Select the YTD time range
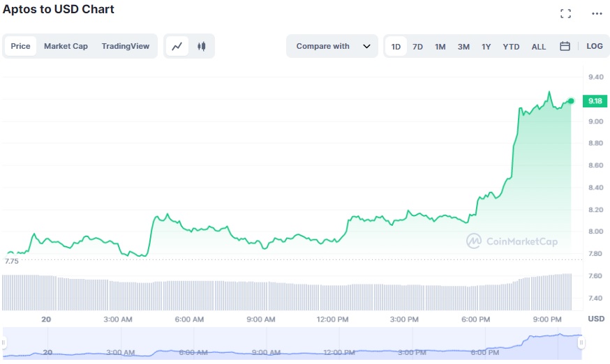The width and height of the screenshot is (610, 364). pos(511,47)
